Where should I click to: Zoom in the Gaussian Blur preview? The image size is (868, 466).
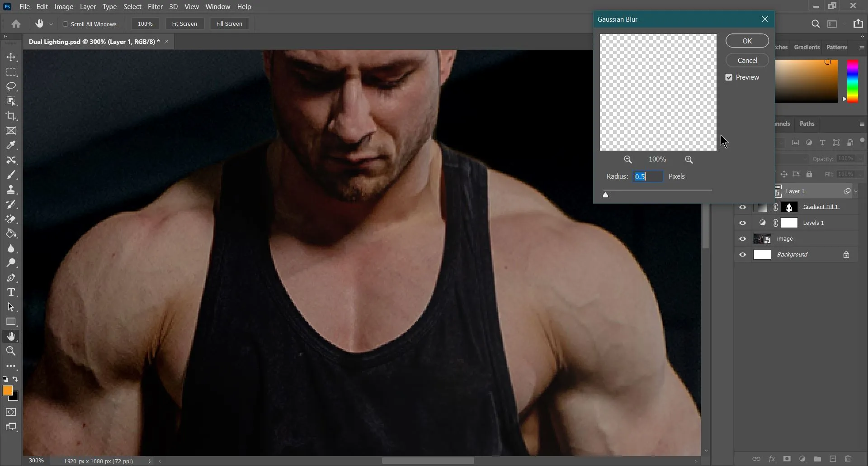click(689, 160)
